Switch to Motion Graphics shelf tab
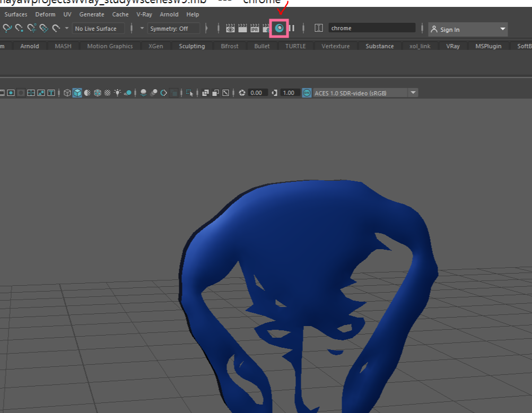This screenshot has height=413, width=532. (110, 46)
